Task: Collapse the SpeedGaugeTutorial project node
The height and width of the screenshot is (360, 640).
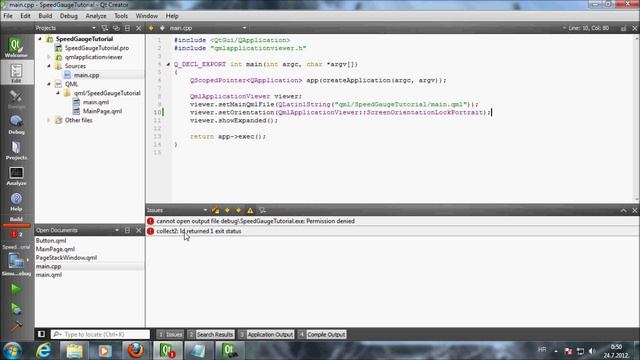Action: coord(40,39)
